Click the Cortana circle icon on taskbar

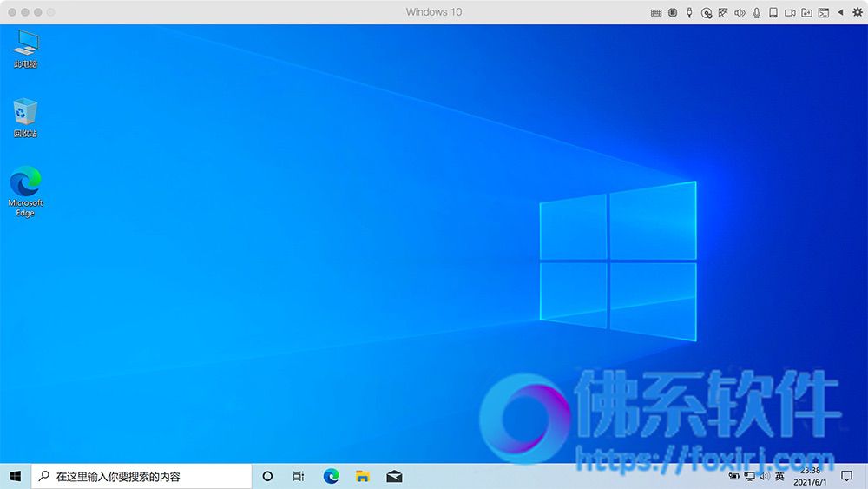point(267,476)
